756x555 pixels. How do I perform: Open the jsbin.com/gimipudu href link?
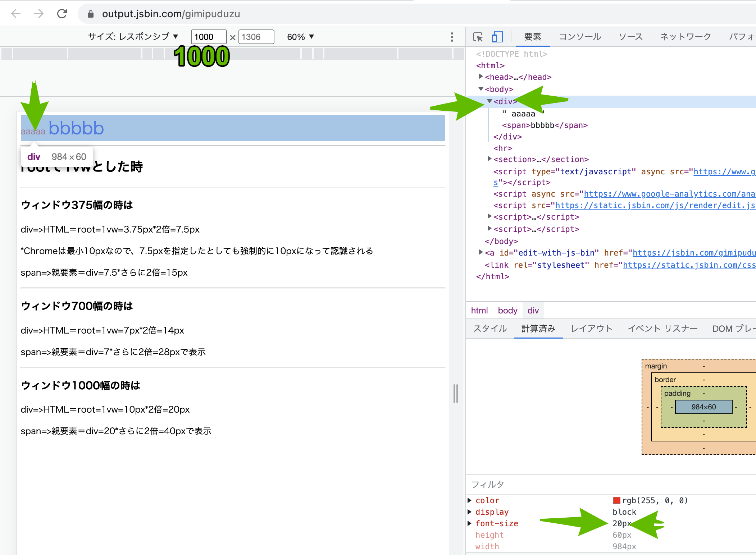[694, 253]
